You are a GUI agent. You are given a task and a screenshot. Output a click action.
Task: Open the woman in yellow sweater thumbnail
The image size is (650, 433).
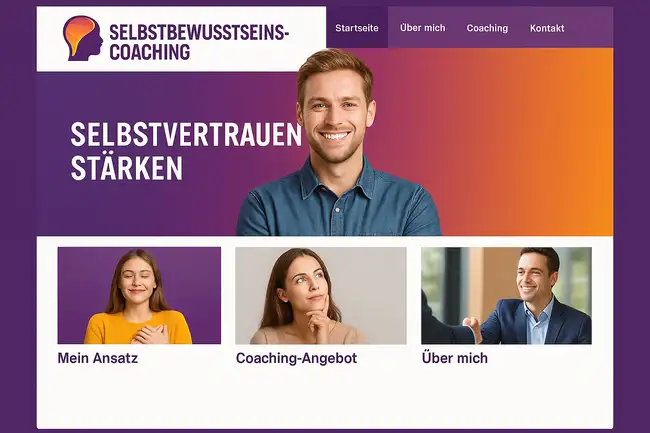[139, 295]
